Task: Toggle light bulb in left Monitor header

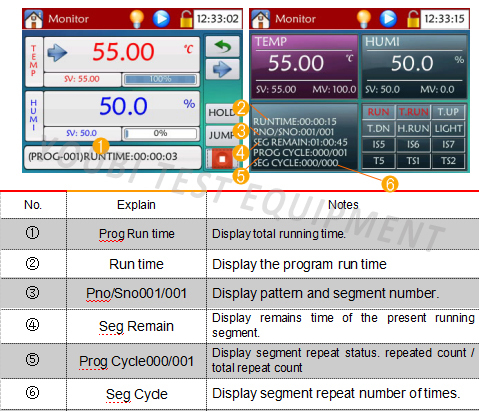Action: tap(137, 19)
